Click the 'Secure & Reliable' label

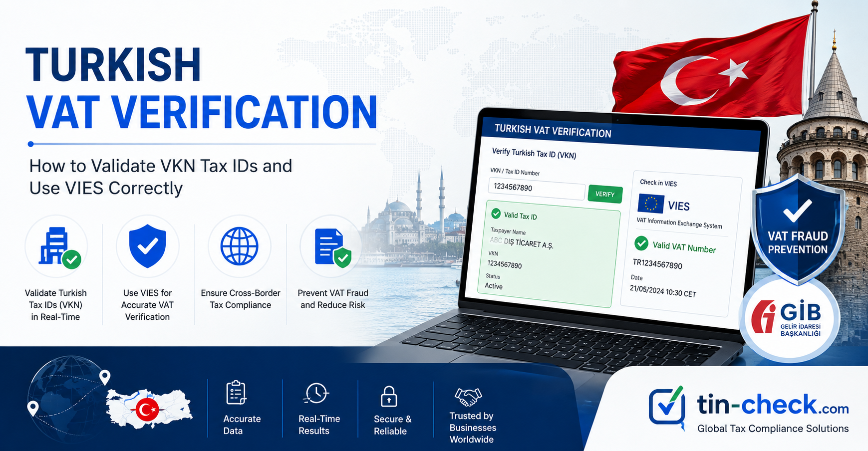pos(393,425)
